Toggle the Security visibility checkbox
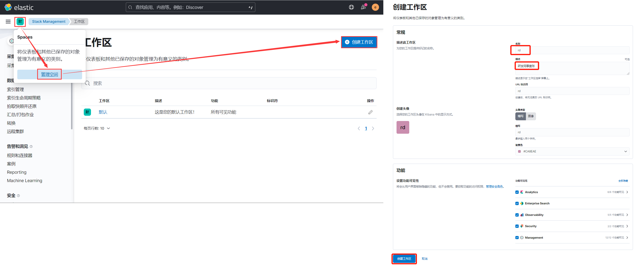The width and height of the screenshot is (644, 265). (517, 226)
